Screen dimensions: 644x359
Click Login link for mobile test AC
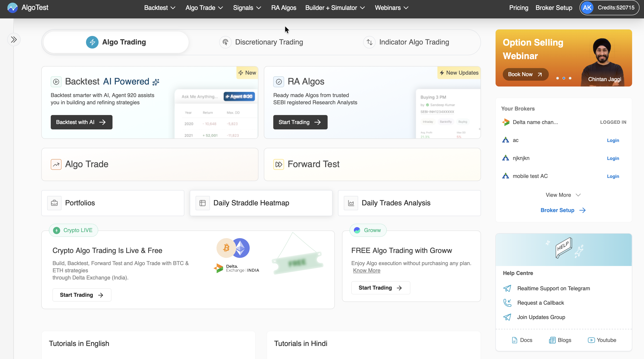[613, 176]
